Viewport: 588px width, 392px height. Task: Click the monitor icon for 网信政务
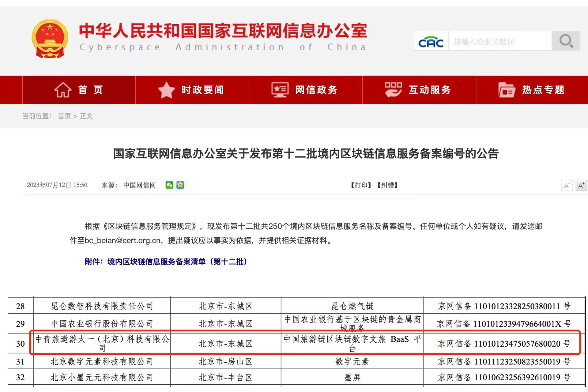tap(280, 90)
